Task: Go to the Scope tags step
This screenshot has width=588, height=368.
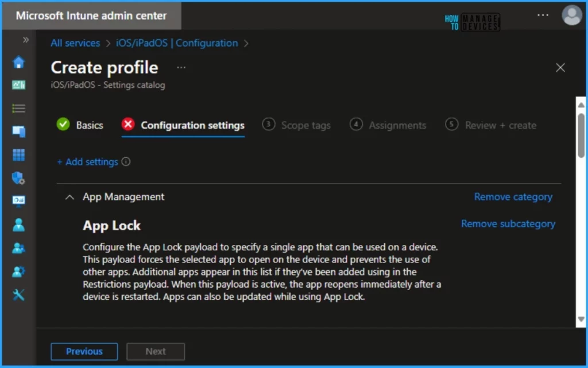Action: (296, 125)
